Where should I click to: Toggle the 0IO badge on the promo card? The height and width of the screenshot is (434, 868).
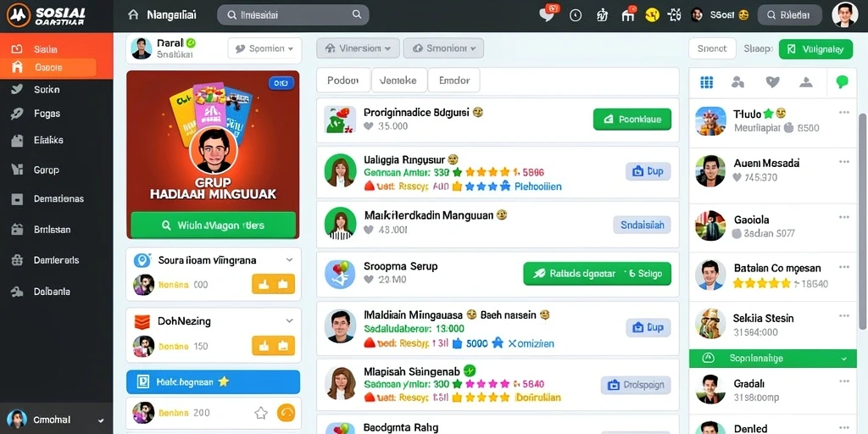[x=281, y=83]
